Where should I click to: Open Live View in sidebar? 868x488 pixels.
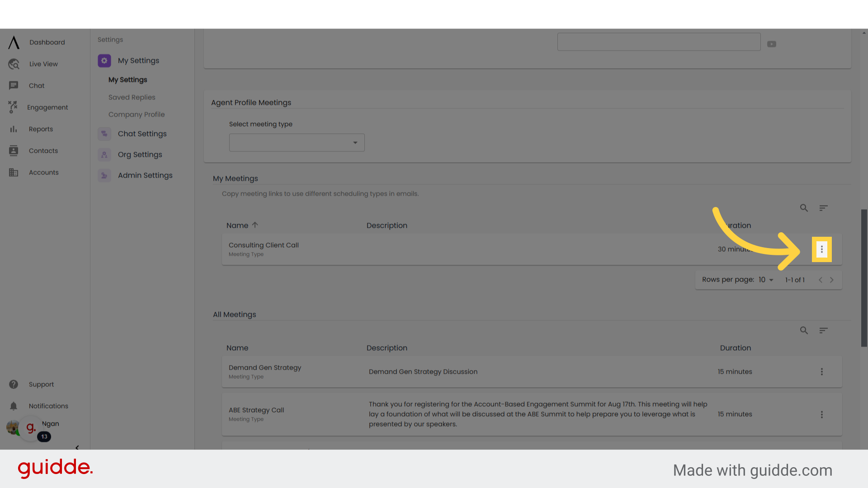[43, 64]
